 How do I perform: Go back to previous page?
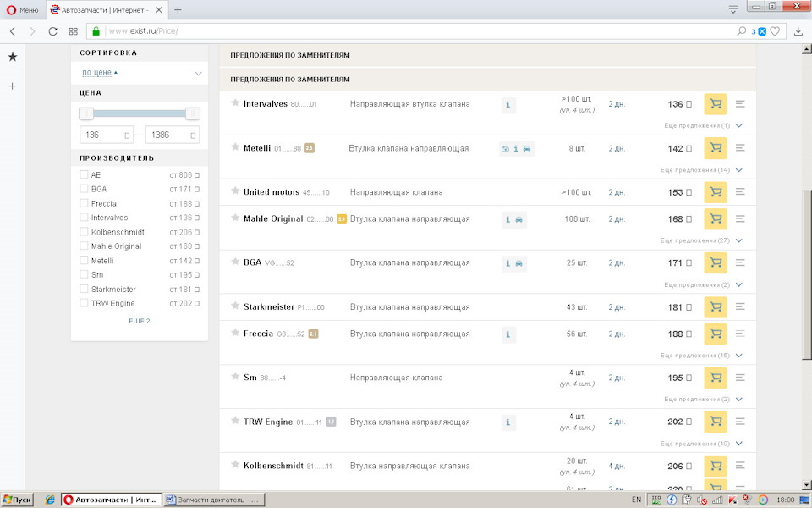coord(13,31)
